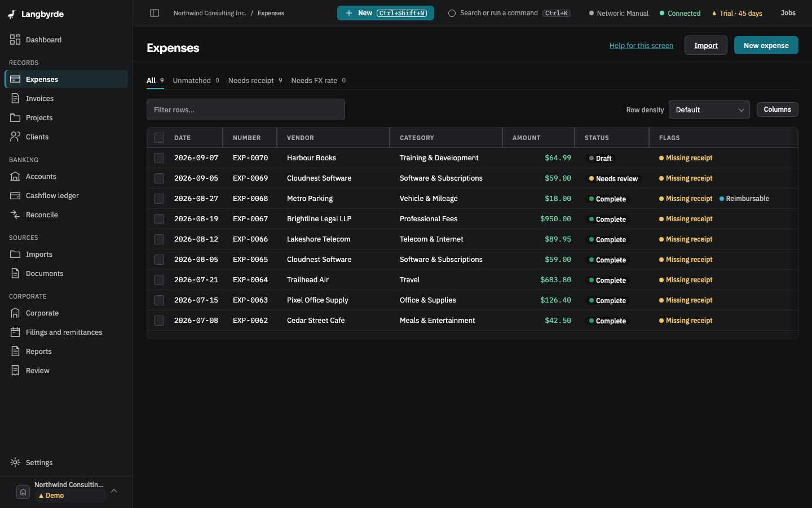
Task: Click the Settings gear icon
Action: coord(15,462)
